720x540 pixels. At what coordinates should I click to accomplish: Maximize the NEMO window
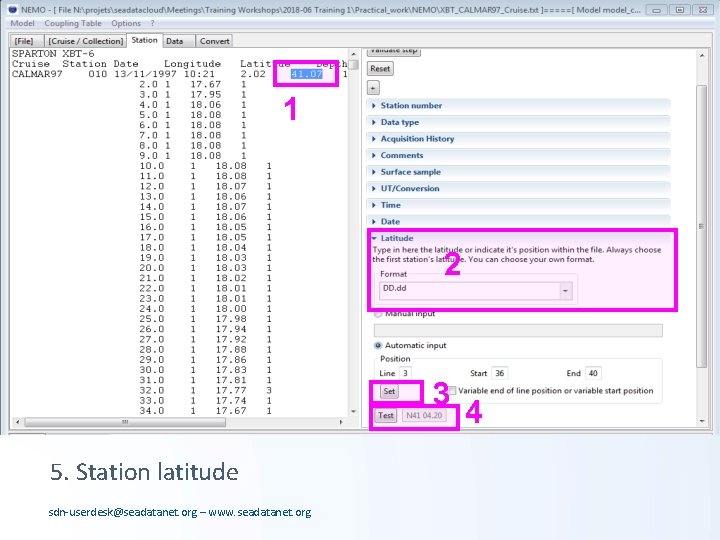click(680, 10)
